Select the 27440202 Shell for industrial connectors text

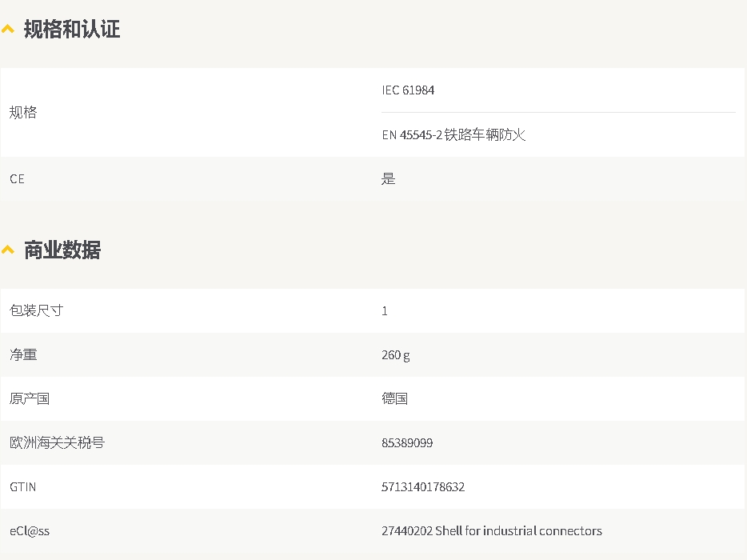tap(492, 531)
